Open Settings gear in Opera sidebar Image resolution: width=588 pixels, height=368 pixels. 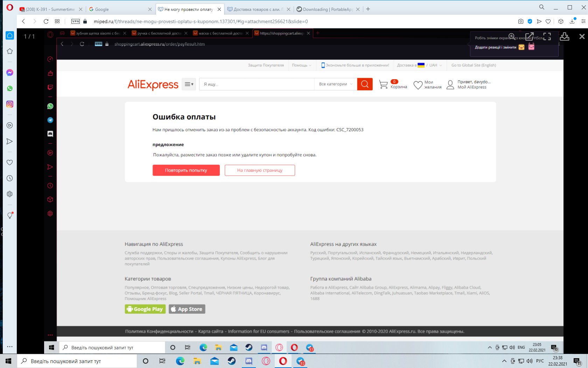tap(10, 194)
